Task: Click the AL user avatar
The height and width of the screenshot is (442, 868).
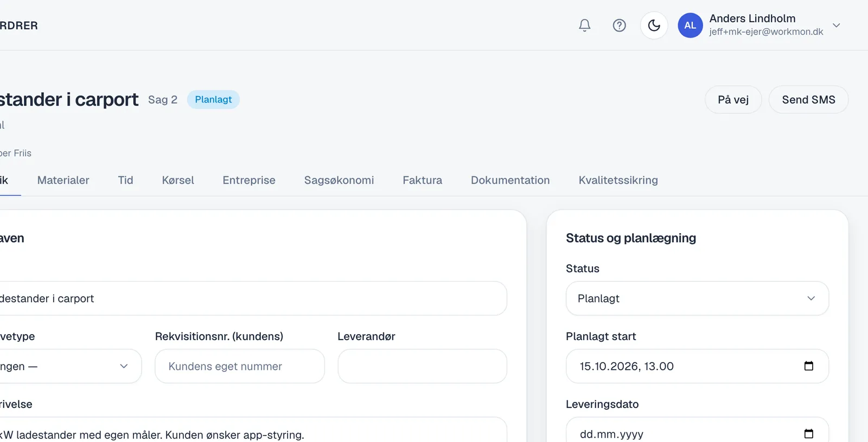Action: [x=690, y=25]
